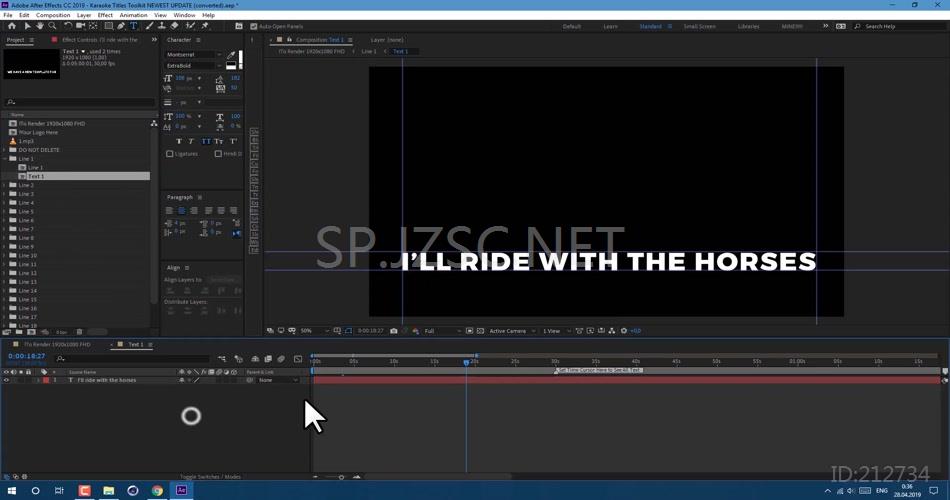Click the Frame Blending enable icon in timeline
950x500 pixels.
click(268, 359)
